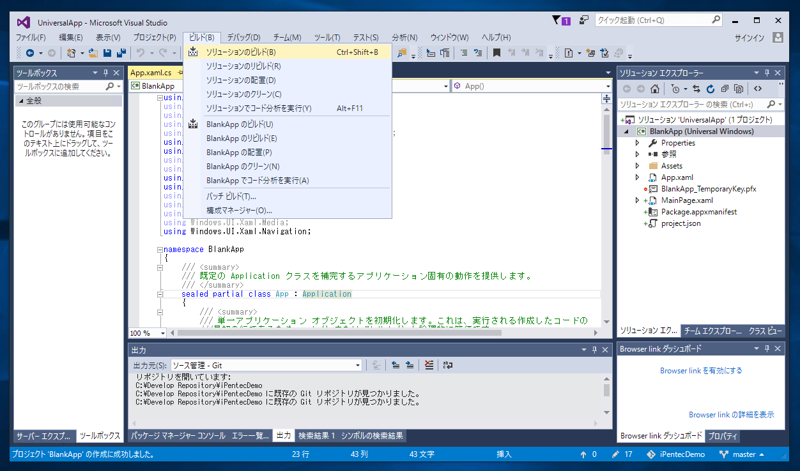This screenshot has width=800, height=471.
Task: Save the current file with disk icon
Action: pos(107,53)
